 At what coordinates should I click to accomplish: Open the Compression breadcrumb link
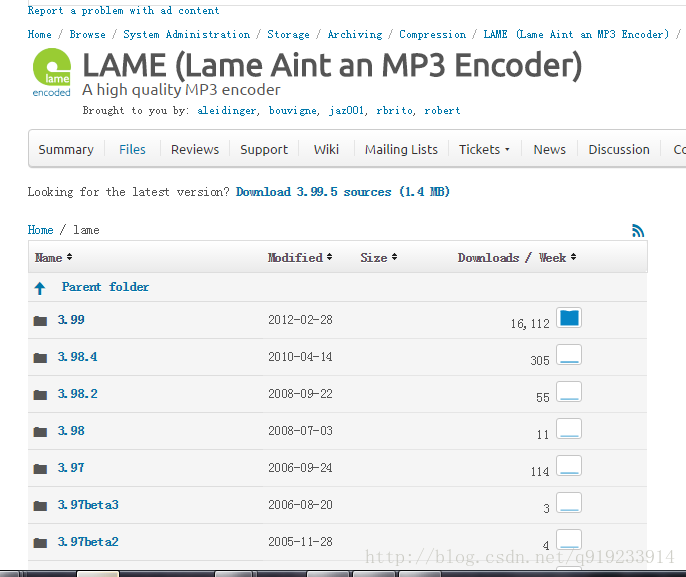click(x=432, y=35)
